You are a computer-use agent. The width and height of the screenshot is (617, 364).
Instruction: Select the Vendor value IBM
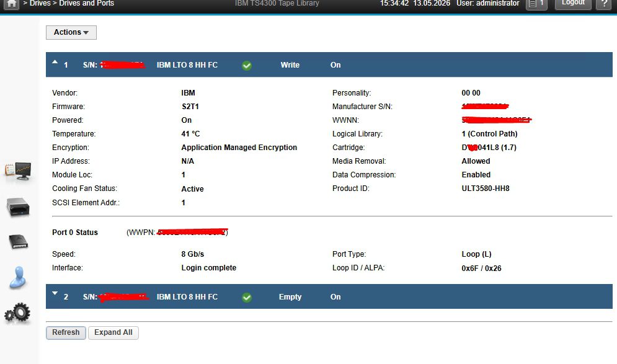pos(188,93)
